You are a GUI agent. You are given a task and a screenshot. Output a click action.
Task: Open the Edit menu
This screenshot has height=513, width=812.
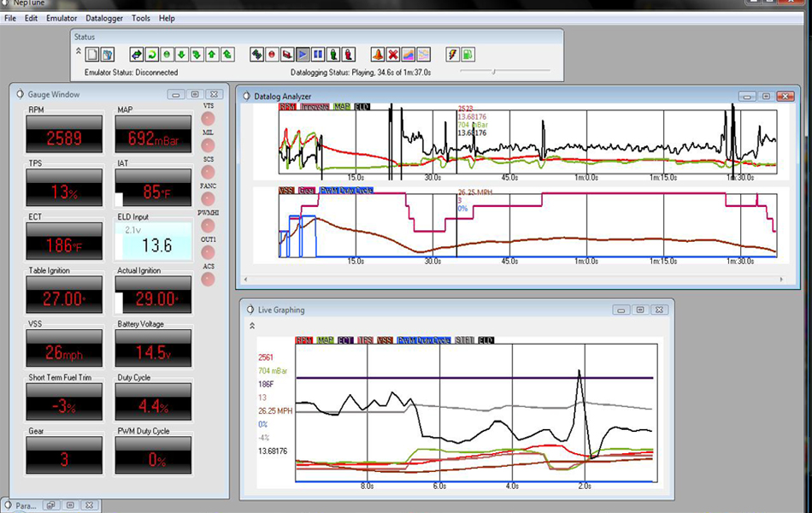(x=31, y=18)
